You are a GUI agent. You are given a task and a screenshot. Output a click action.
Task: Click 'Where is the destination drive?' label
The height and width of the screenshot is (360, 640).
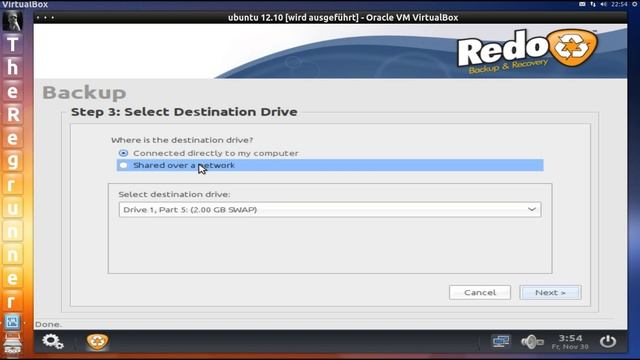[182, 140]
